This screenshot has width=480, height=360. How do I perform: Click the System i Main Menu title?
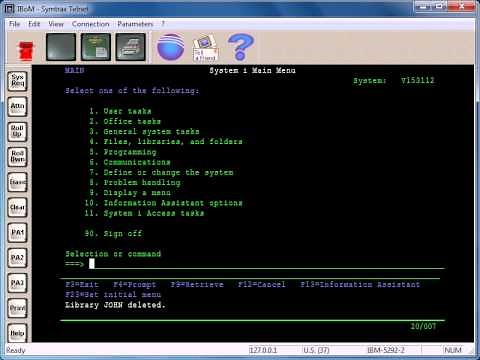252,70
